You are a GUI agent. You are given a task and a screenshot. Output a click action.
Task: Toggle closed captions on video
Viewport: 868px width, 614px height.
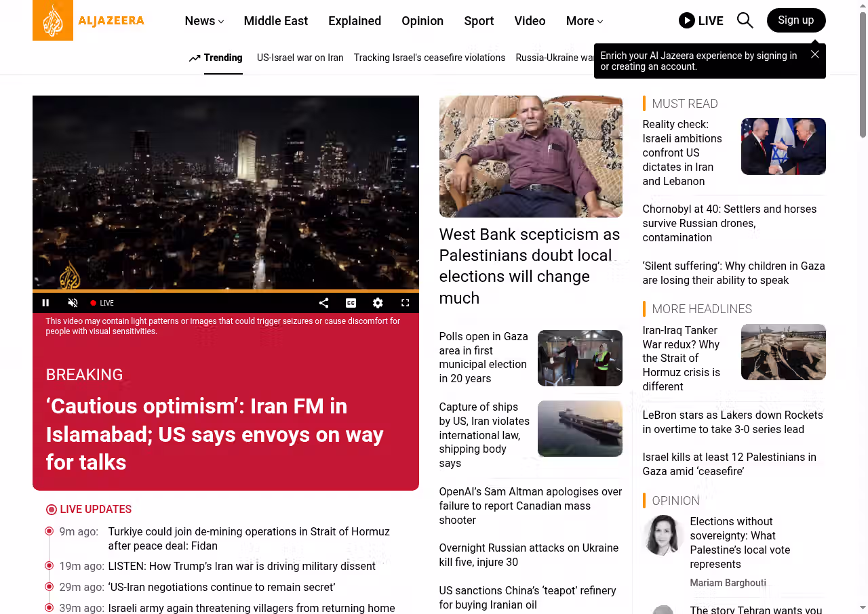pyautogui.click(x=351, y=303)
